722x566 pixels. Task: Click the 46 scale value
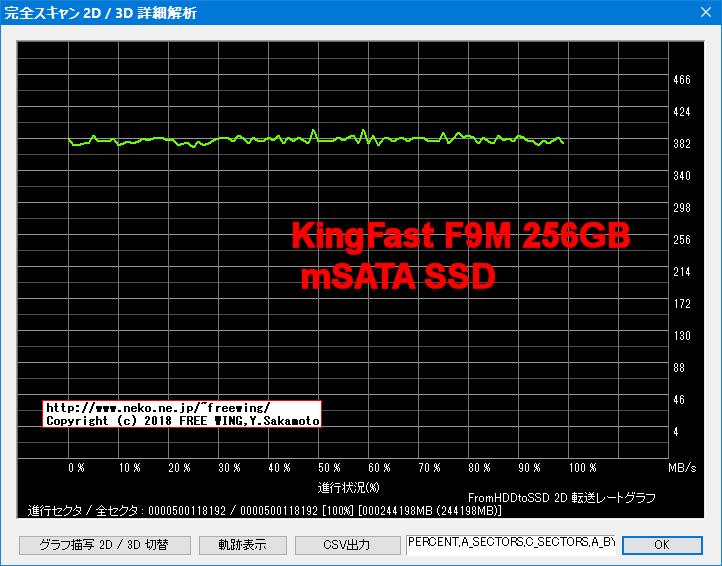pos(679,400)
